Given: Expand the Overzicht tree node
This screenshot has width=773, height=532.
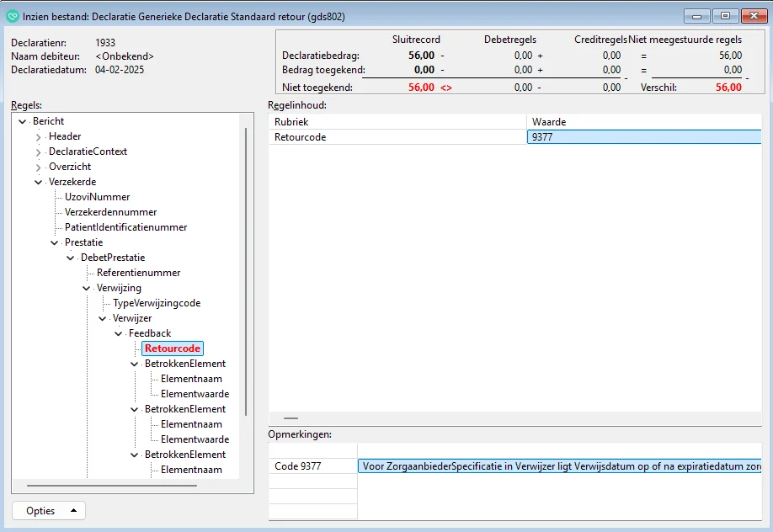Looking at the screenshot, I should 38,168.
